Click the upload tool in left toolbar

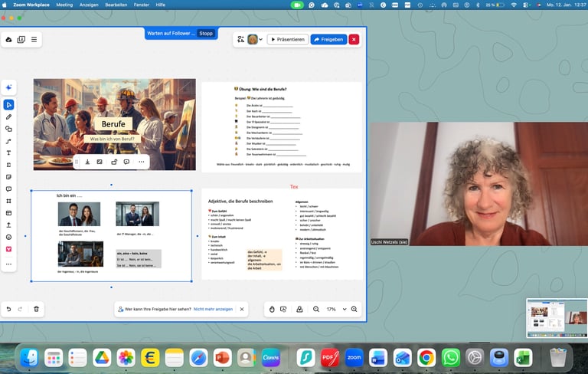[8, 225]
